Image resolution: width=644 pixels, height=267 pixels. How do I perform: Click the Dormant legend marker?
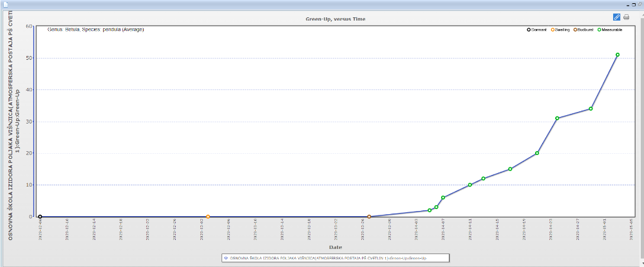[x=529, y=30]
